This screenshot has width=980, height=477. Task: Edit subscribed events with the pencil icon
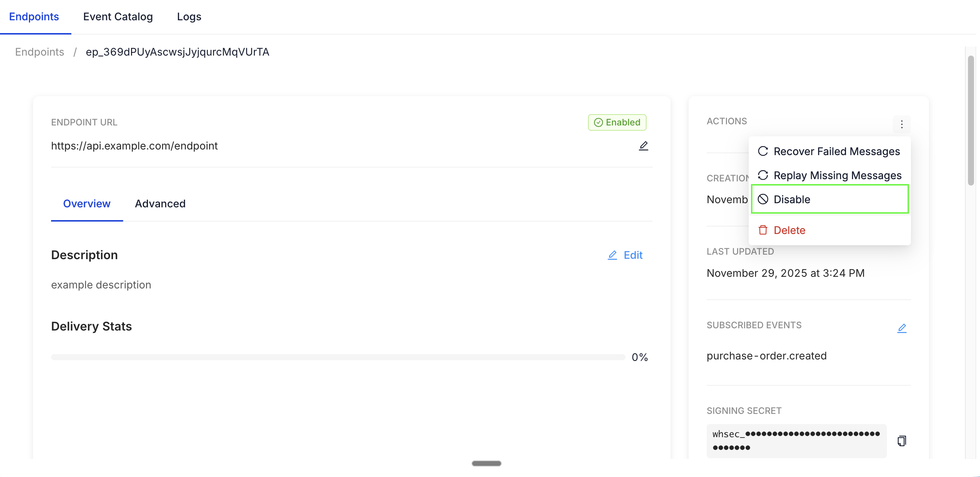(x=902, y=328)
